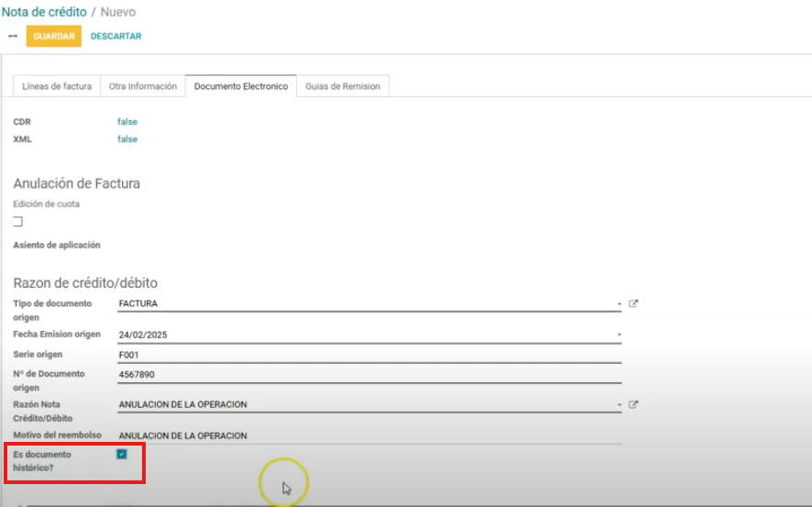Viewport: 812px width, 507px height.
Task: Focus the Serie origen field
Action: [367, 355]
